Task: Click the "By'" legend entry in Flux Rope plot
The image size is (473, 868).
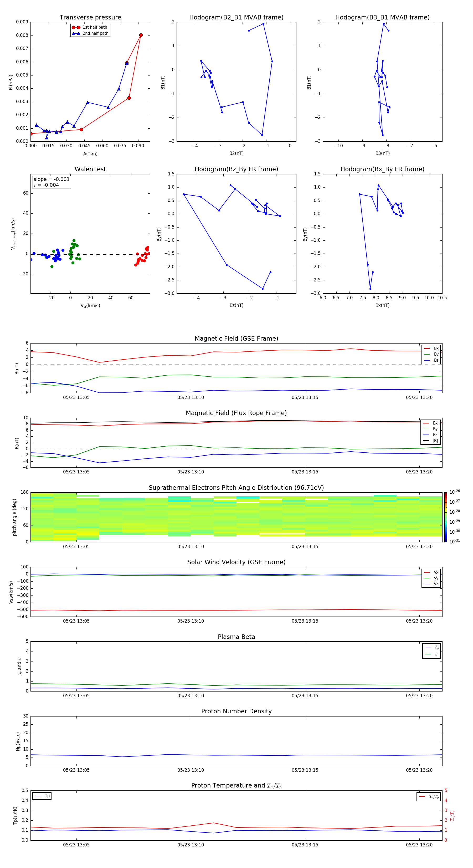Action: (x=431, y=429)
